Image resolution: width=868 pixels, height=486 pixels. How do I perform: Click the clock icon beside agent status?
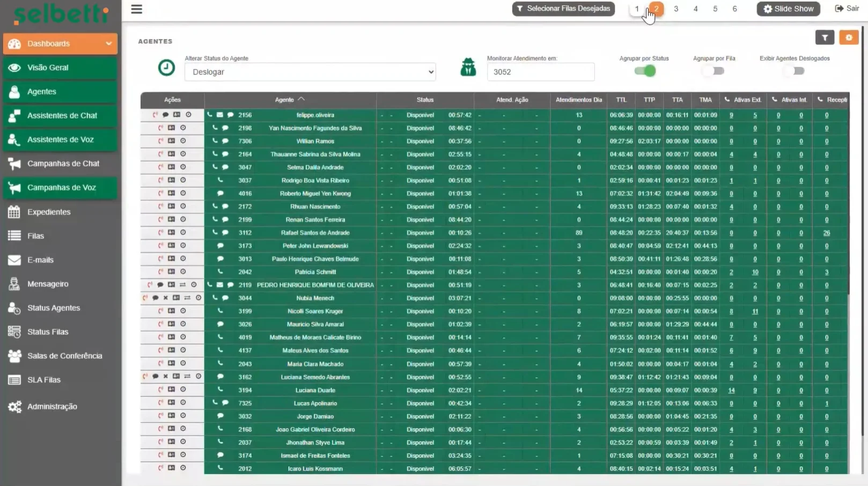(166, 68)
